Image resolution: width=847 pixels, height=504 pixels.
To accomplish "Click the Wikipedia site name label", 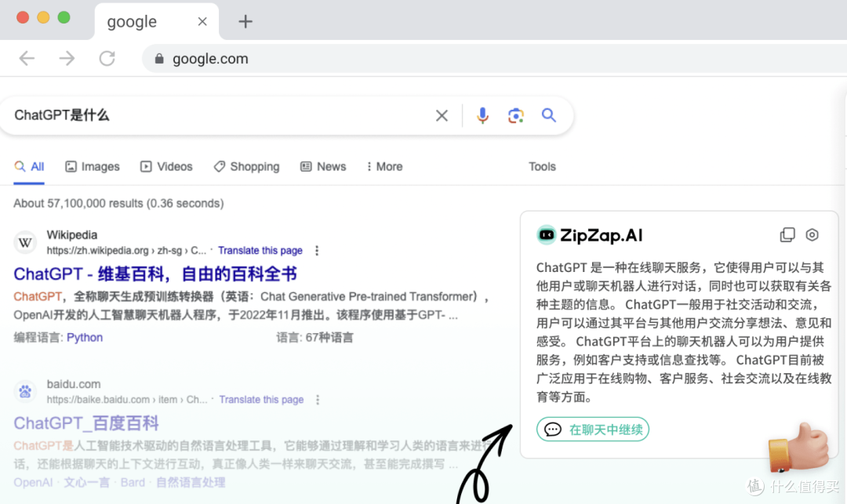I will (72, 234).
